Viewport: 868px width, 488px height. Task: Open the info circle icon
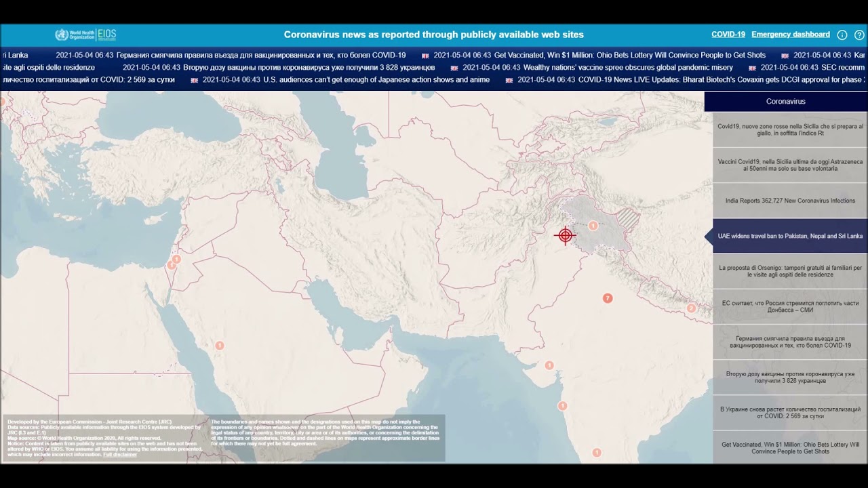[x=842, y=35]
